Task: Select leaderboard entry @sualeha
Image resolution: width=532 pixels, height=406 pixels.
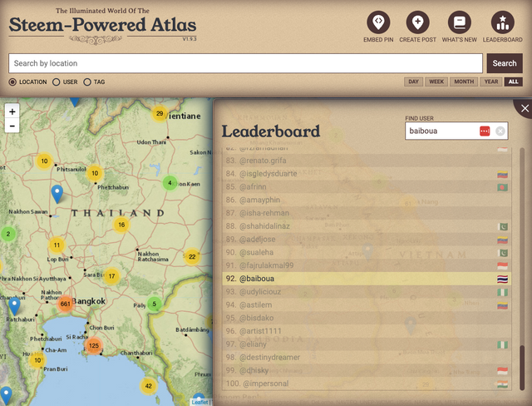Action: point(367,253)
